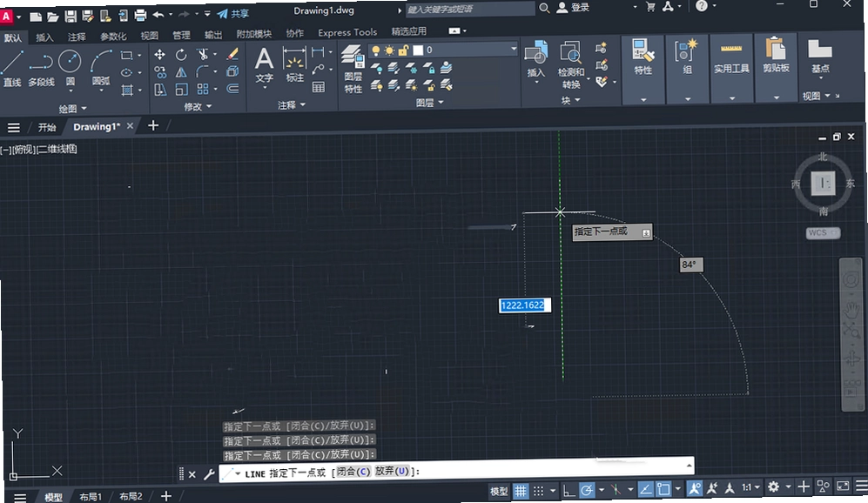Screen dimensions: 868x503
Task: Expand the Block (块) panel
Action: (x=570, y=100)
